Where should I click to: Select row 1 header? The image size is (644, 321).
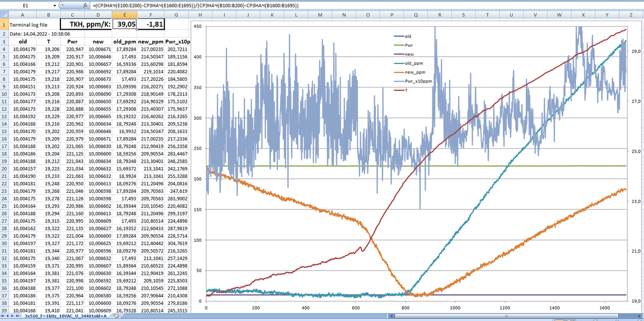(x=5, y=25)
